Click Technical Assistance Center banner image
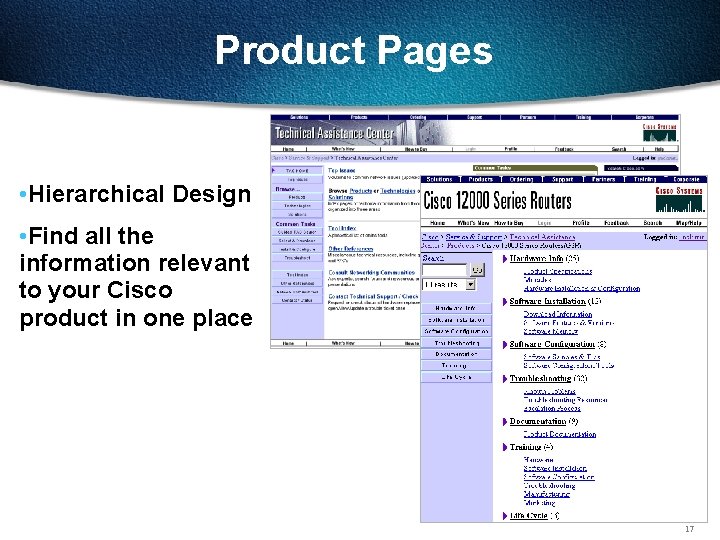The width and height of the screenshot is (720, 540). [x=360, y=133]
